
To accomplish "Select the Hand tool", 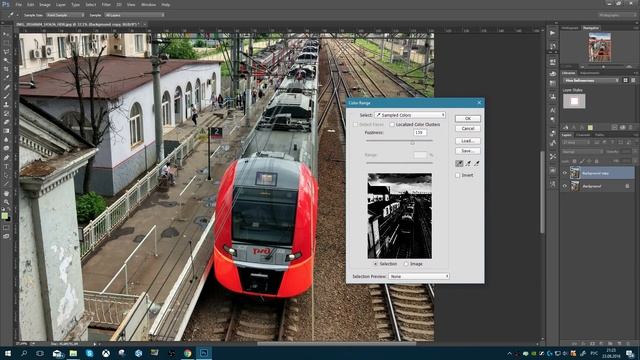I will click(6, 193).
